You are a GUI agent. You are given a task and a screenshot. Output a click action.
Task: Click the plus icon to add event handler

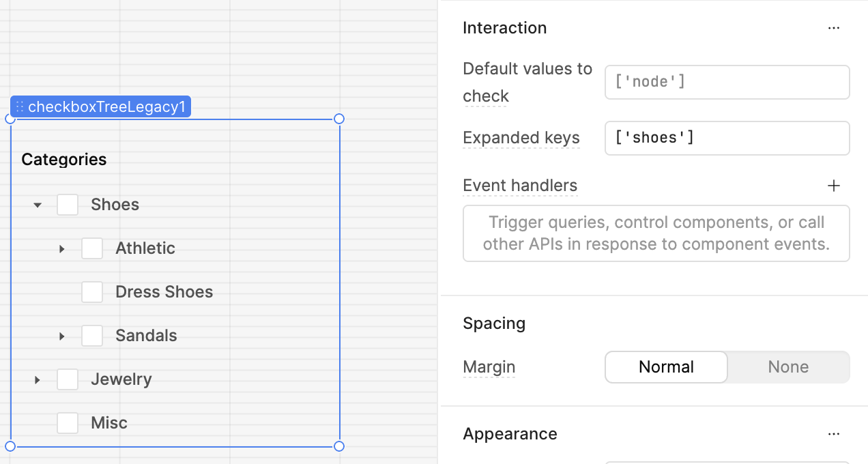[834, 186]
